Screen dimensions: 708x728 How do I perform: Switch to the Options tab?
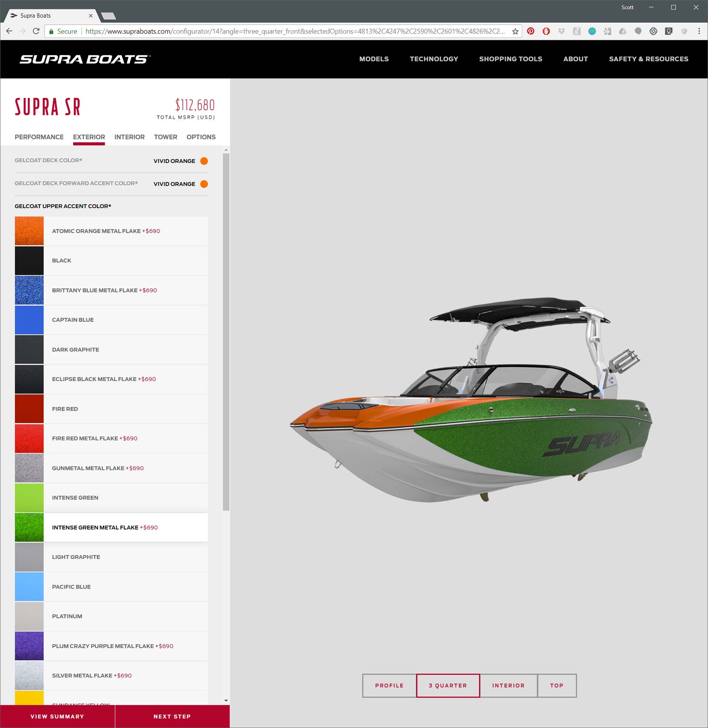pyautogui.click(x=201, y=137)
